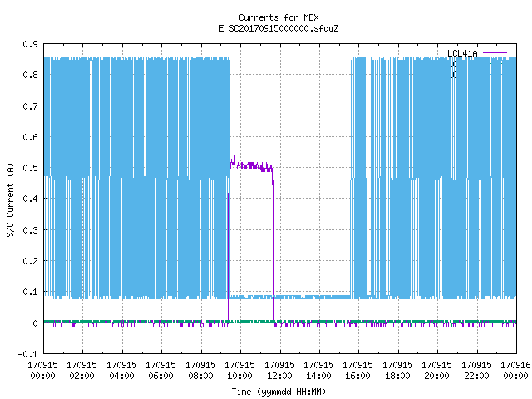Click the y-axis tick label '0.2'
Screen dimensions: 532x399
click(30, 261)
